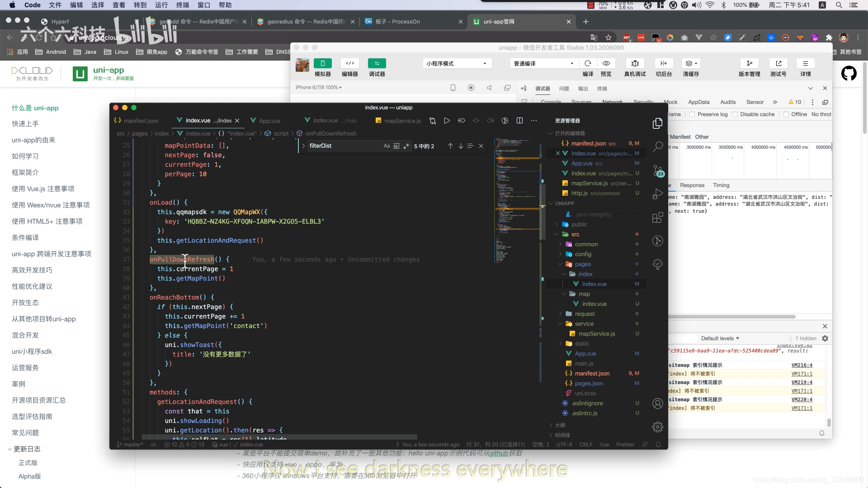This screenshot has width=868, height=488.
Task: Click the Run code play icon
Action: coord(447,121)
